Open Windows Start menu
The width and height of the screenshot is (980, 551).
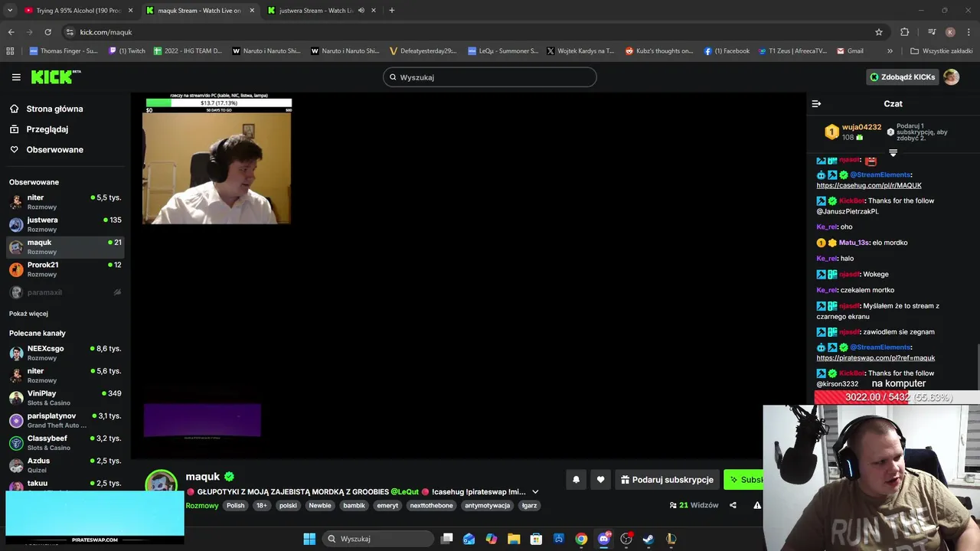tap(309, 539)
